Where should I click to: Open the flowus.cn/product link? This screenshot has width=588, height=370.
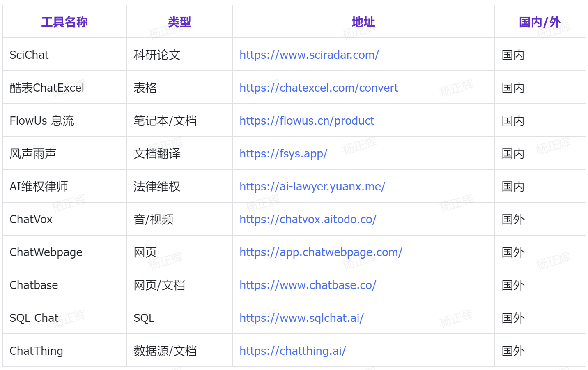307,120
